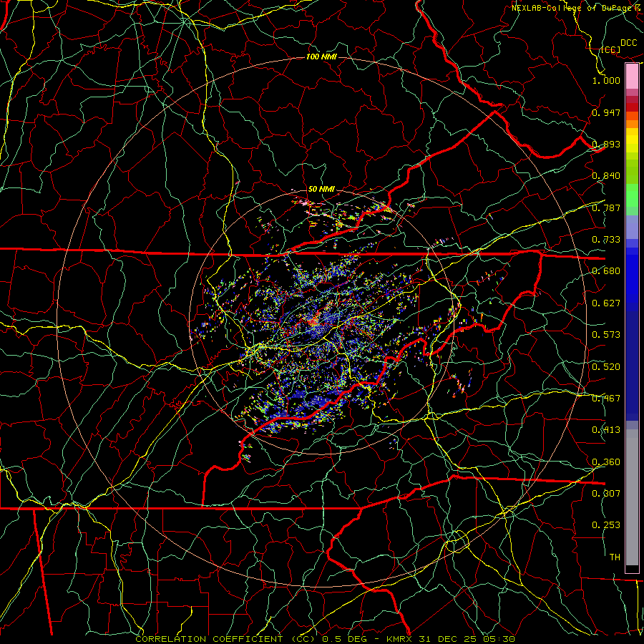Viewport: 644px width, 644px height.
Task: Click the 50 NMI range ring label
Action: click(x=321, y=190)
